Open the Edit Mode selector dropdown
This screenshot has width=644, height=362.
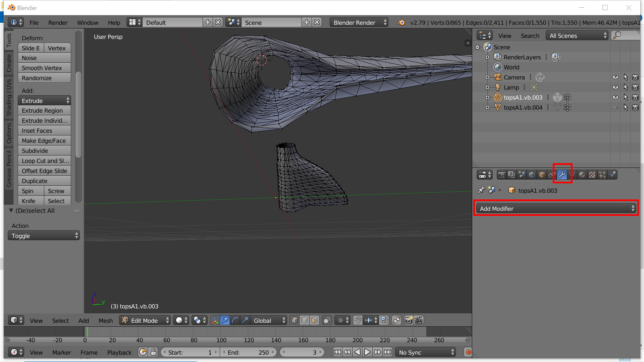click(x=145, y=320)
